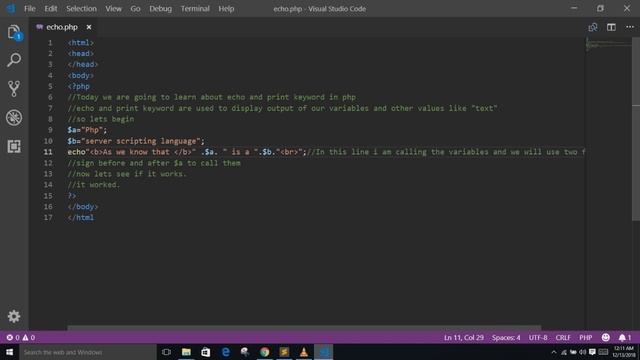Change language mode via PHP indicator

pos(585,338)
